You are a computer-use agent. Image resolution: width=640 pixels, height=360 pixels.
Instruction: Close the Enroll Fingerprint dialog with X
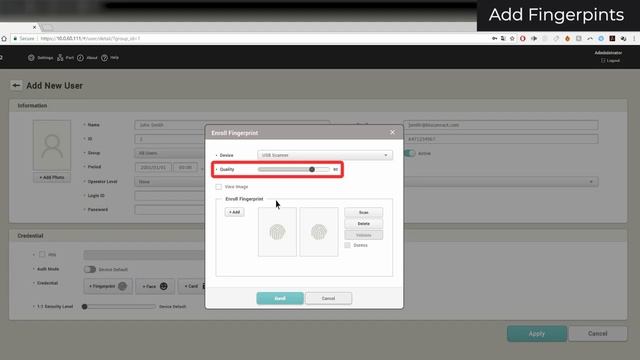[x=392, y=132]
